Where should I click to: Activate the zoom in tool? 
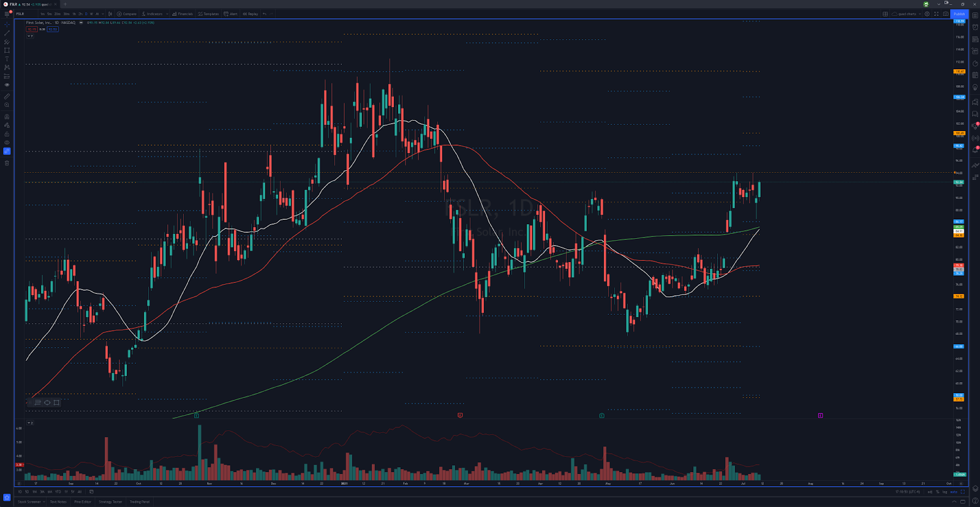7,105
